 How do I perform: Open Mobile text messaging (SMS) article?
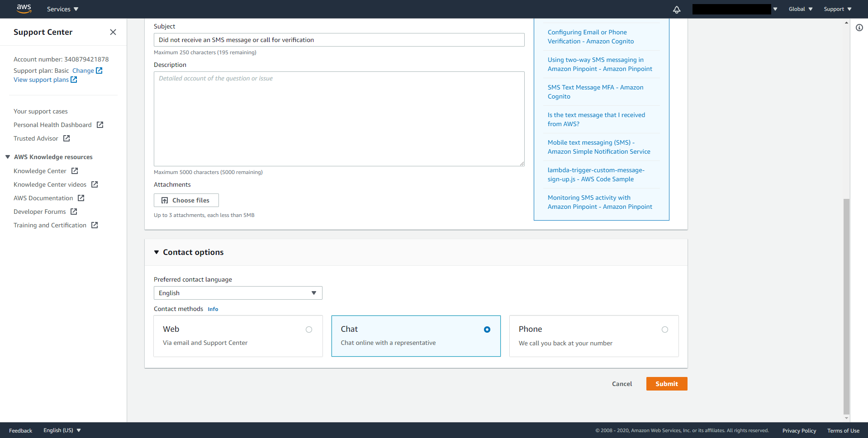599,147
